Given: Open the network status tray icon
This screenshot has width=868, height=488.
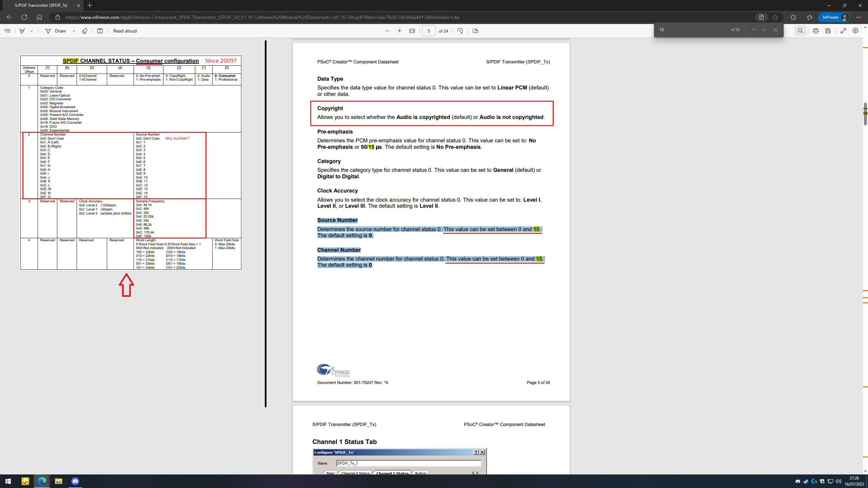Looking at the screenshot, I should click(830, 481).
